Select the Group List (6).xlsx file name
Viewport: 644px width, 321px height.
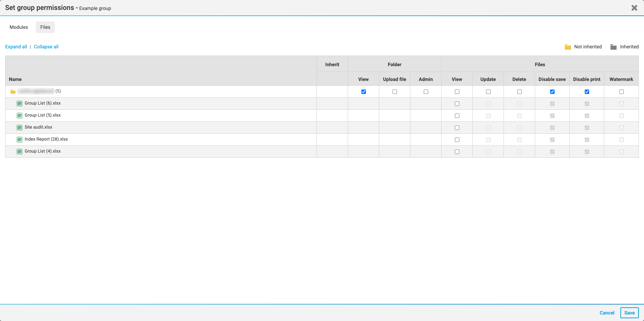[x=42, y=103]
